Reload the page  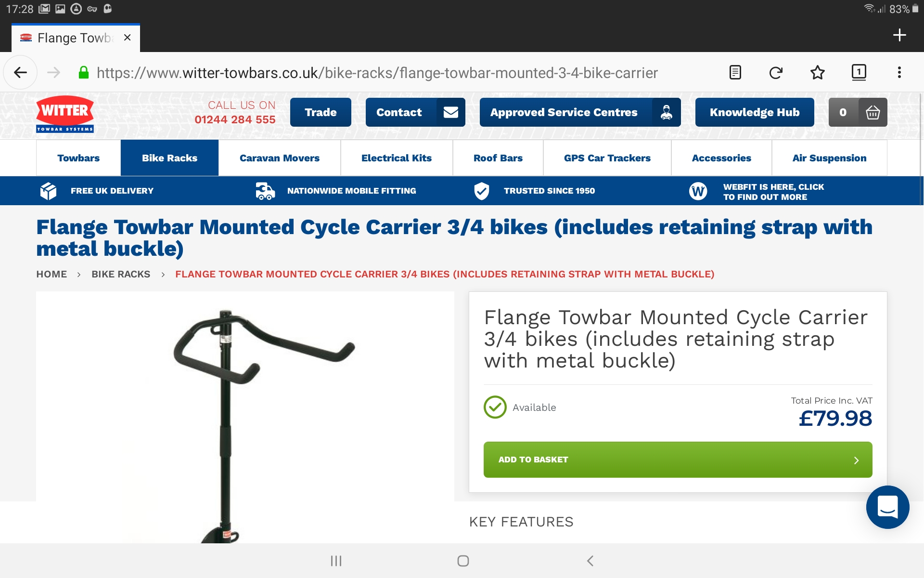pos(776,73)
